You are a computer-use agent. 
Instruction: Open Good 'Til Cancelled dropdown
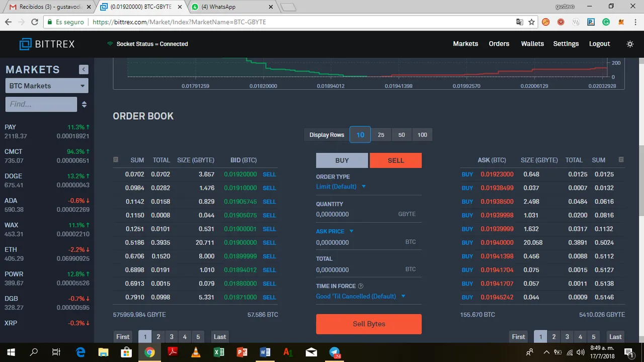coord(361,297)
